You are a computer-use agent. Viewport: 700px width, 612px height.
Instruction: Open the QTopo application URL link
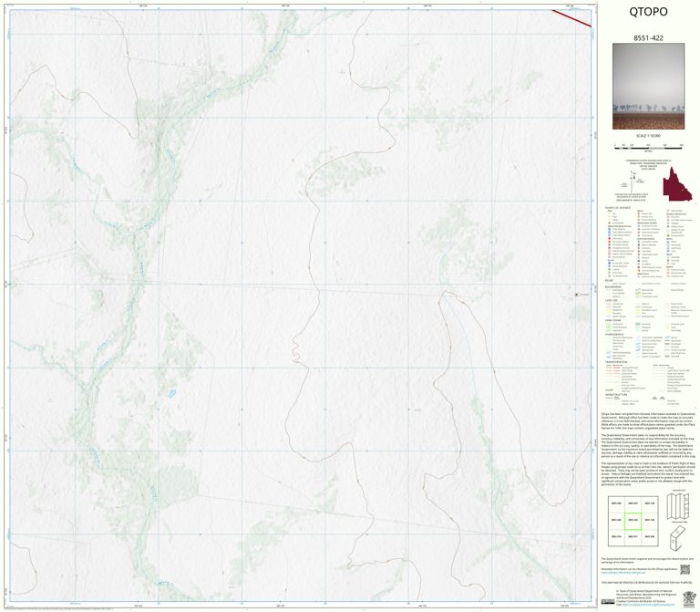pyautogui.click(x=623, y=572)
